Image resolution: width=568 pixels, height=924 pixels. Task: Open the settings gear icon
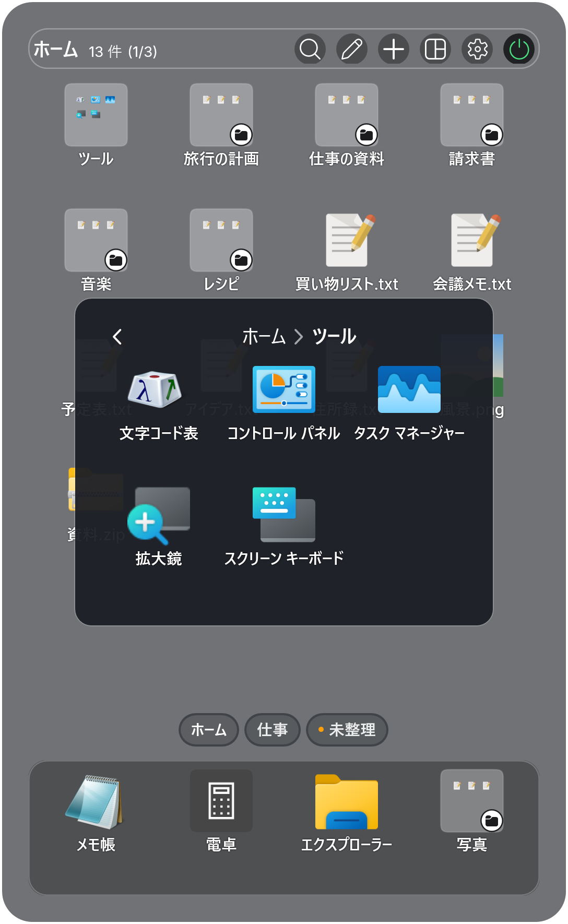click(477, 50)
